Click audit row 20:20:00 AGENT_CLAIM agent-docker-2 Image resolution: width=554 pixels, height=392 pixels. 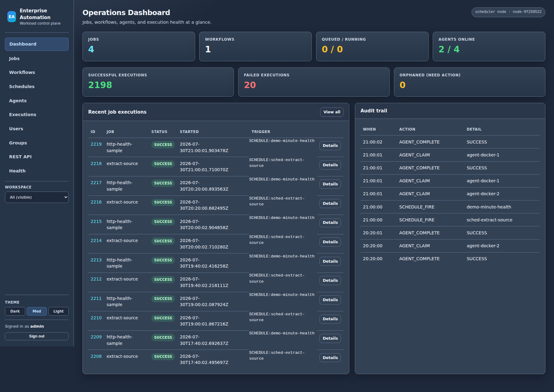click(450, 246)
